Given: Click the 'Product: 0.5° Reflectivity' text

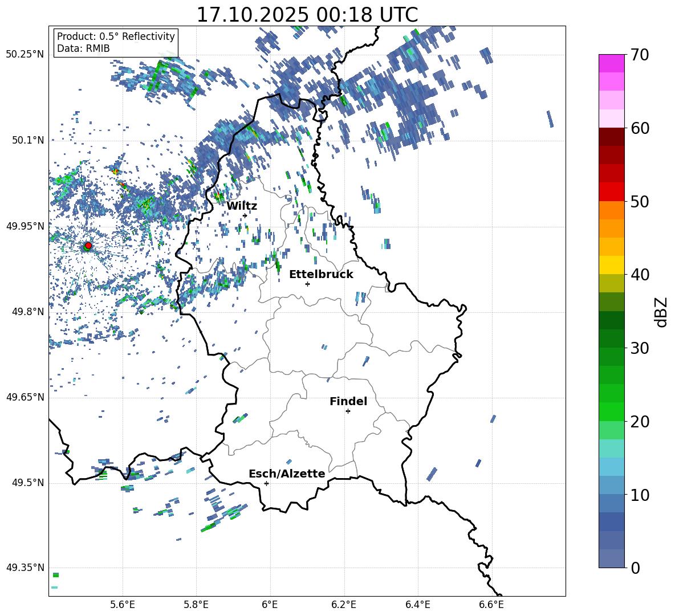Looking at the screenshot, I should pos(116,36).
